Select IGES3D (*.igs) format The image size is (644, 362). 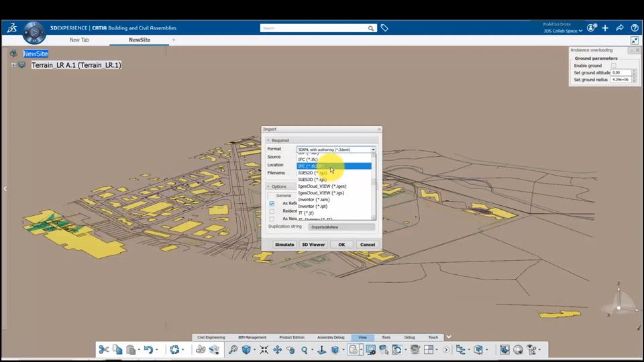coord(334,180)
